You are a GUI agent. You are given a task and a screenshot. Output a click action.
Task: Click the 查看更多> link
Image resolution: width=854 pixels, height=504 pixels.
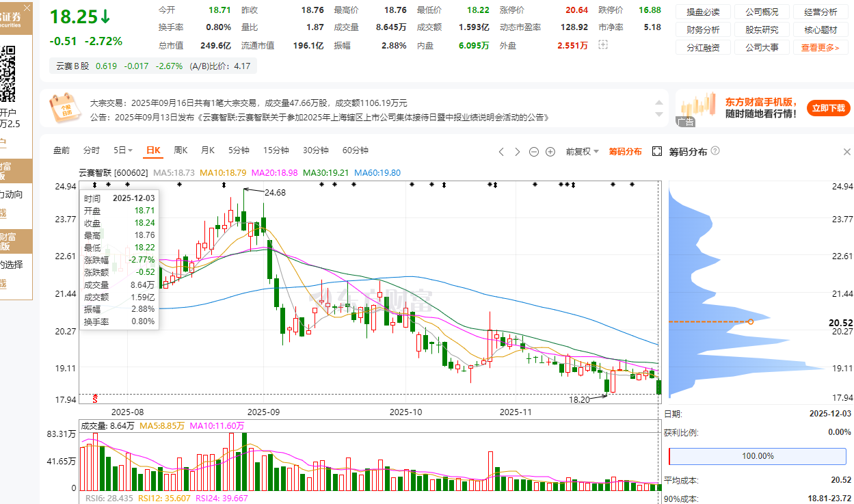tap(820, 48)
